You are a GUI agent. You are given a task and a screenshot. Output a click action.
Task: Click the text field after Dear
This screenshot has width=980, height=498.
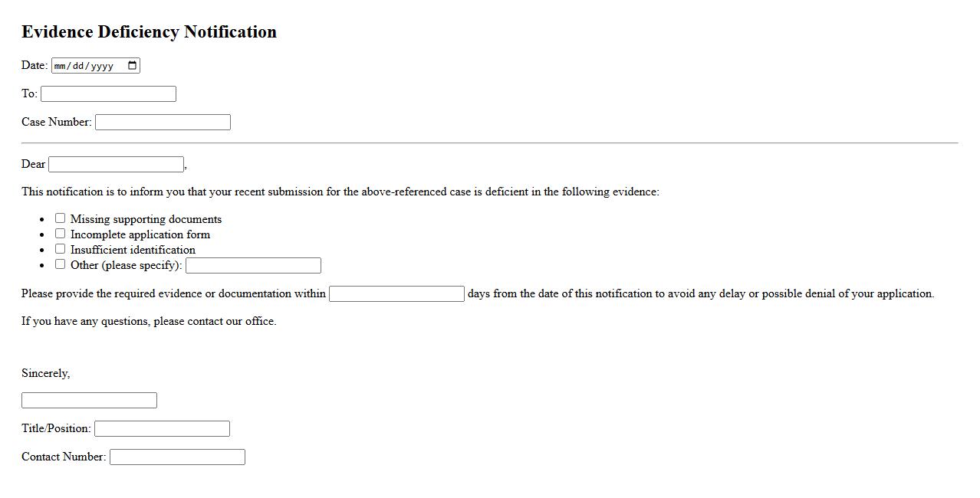[116, 165]
